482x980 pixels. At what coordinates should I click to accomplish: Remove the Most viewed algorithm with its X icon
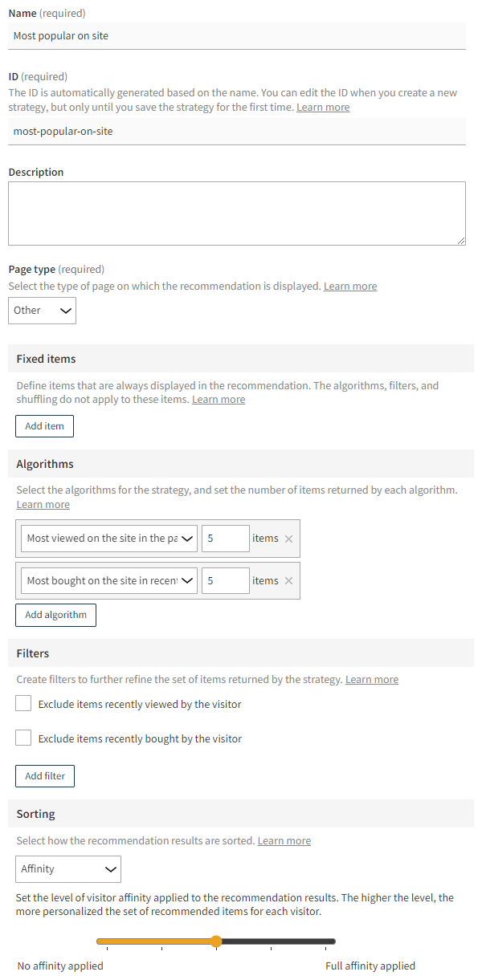click(291, 539)
